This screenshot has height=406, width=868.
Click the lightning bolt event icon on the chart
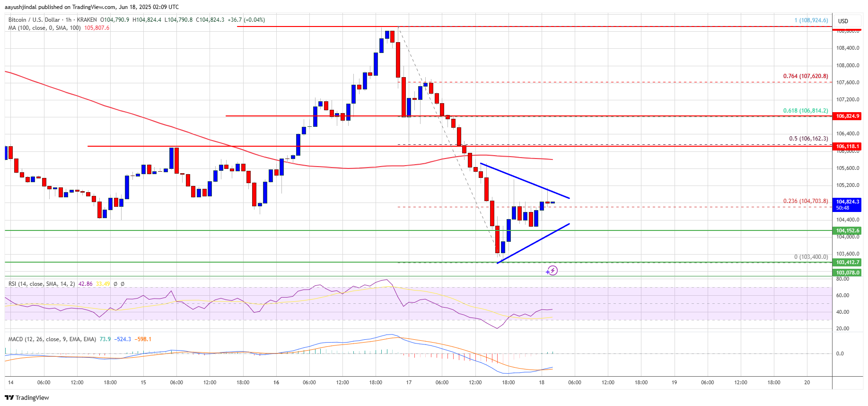pos(552,271)
